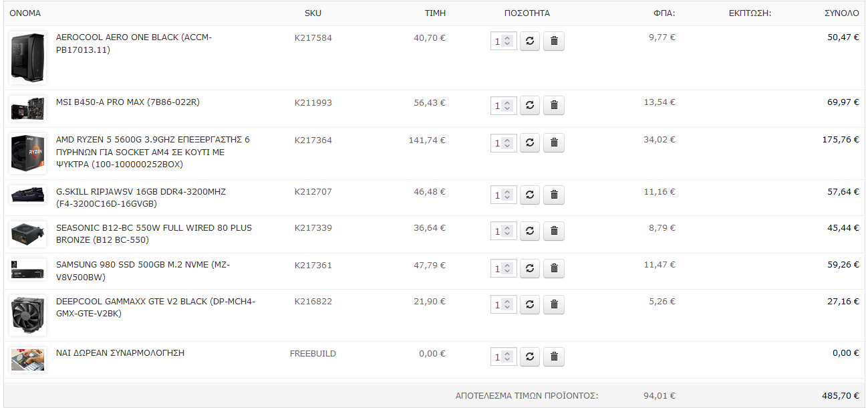Delete Aerocool Aero One Black from cart
Screen dimensions: 868x408
click(554, 41)
